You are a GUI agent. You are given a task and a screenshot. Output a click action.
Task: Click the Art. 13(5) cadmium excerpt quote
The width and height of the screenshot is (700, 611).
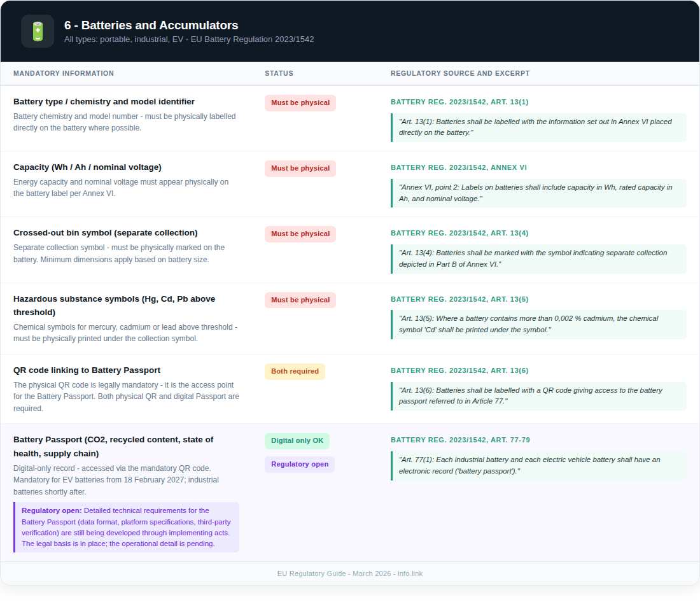(538, 325)
